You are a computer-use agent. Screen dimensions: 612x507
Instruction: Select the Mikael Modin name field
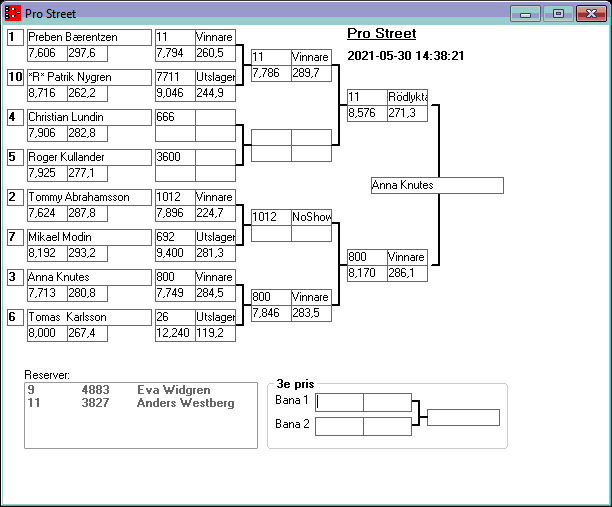pos(88,237)
